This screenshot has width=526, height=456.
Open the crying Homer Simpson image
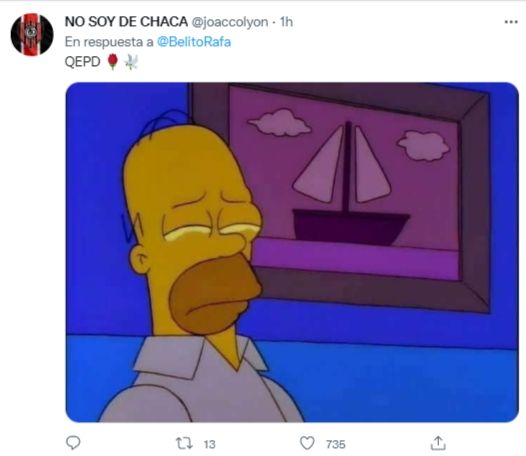coord(292,252)
